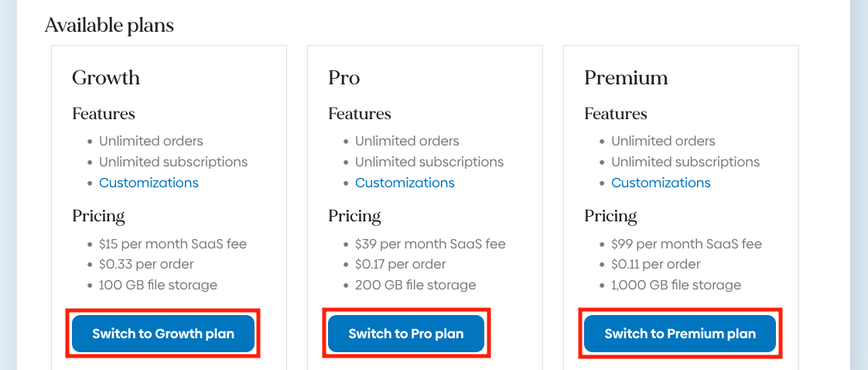Click the 1,000 GB file storage item
Viewport: 868px width, 370px height.
tap(676, 285)
